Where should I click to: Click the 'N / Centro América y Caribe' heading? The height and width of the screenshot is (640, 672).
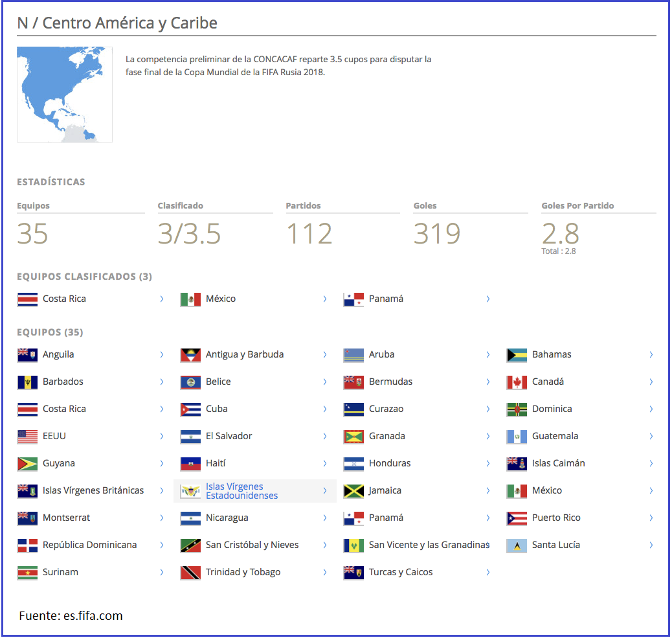point(117,23)
